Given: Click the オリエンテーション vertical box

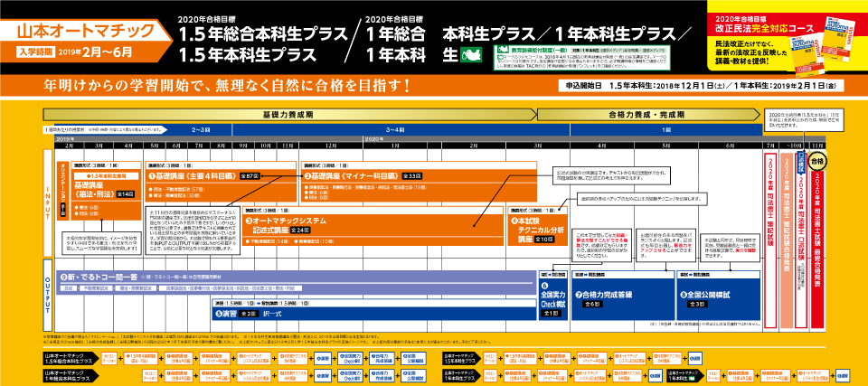Looking at the screenshot, I should tap(62, 191).
